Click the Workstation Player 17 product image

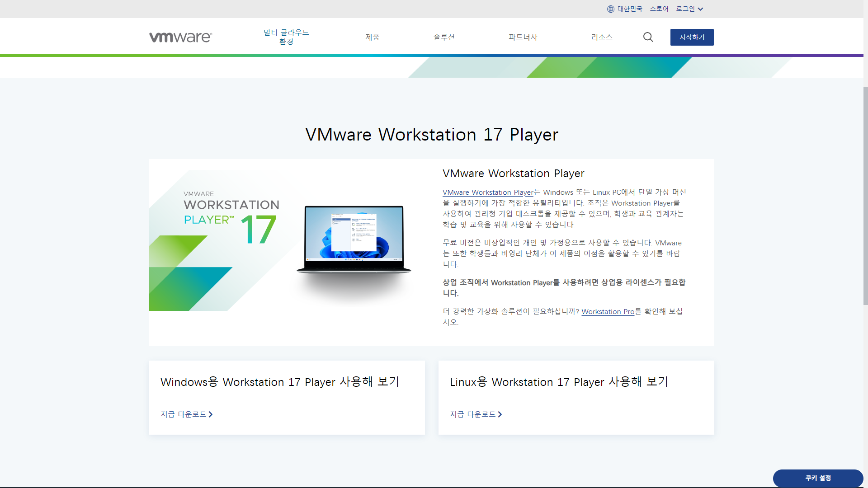281,240
